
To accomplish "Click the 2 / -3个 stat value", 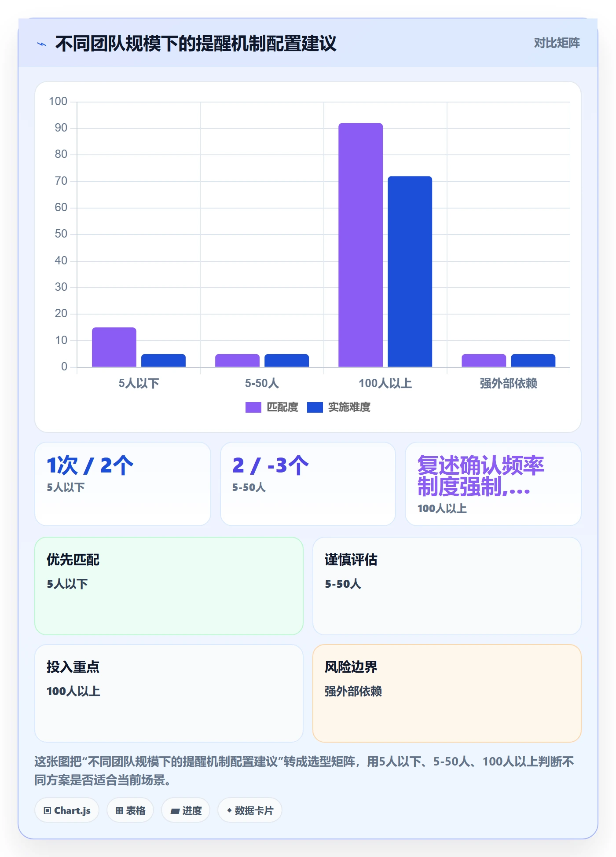I will coord(271,465).
